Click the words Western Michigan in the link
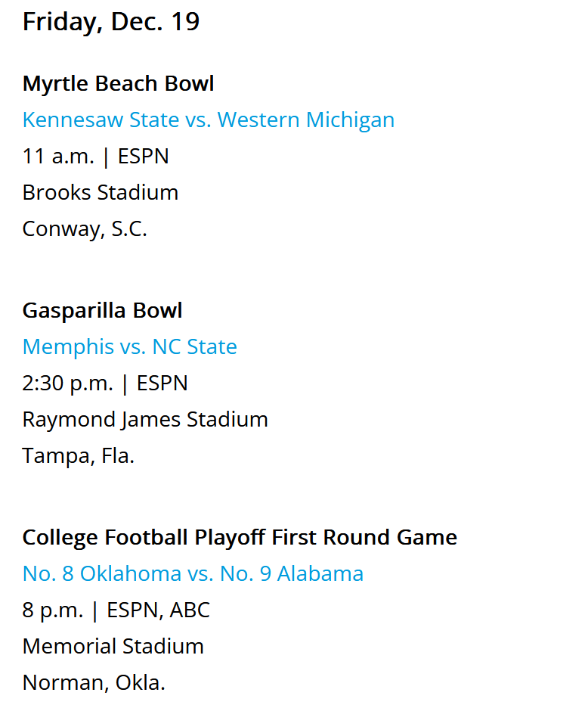The height and width of the screenshot is (708, 588). pyautogui.click(x=306, y=120)
